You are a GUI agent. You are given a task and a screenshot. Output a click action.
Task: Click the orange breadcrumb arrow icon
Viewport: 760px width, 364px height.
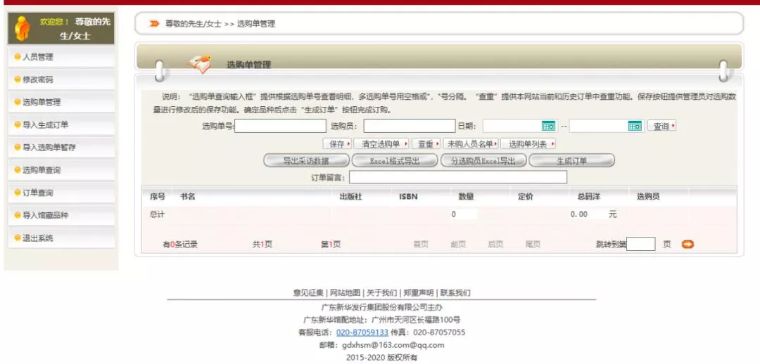click(x=154, y=23)
